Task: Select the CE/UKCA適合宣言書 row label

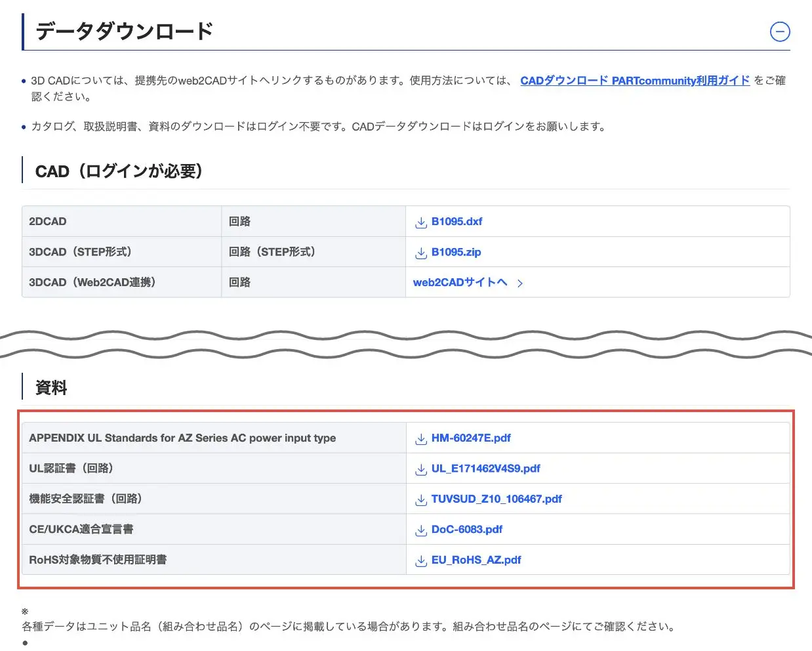Action: [81, 529]
